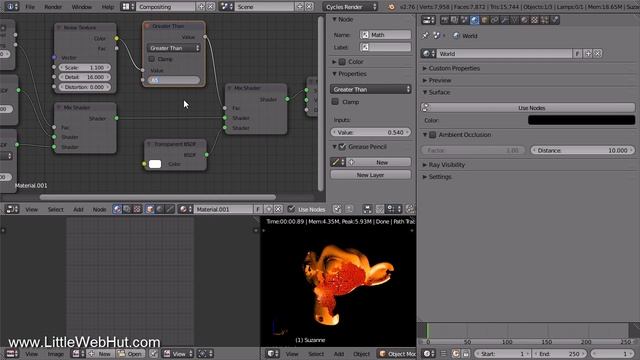Screen dimensions: 640x360
Task: Open the Particles properties tab
Action: click(544, 20)
